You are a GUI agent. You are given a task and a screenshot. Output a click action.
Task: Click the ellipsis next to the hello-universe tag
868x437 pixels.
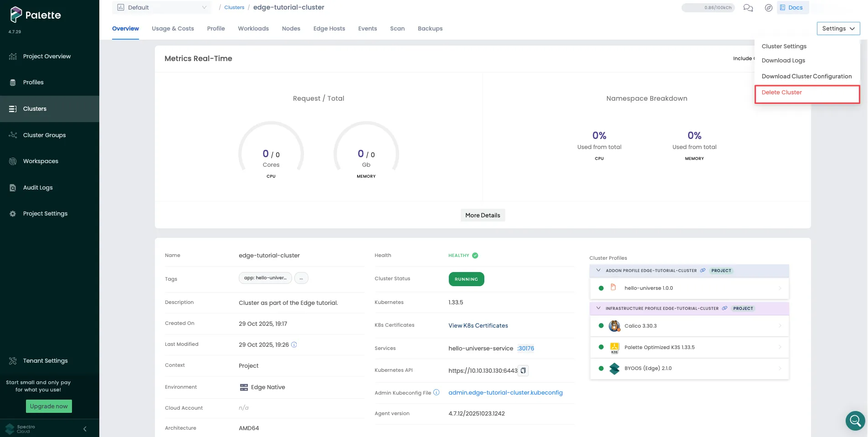click(301, 278)
